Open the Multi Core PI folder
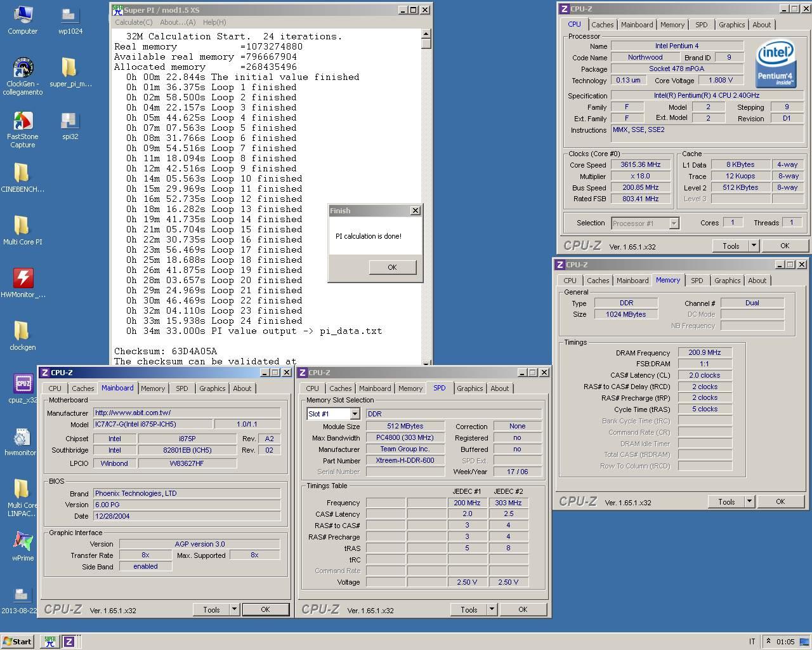Screen dimensions: 812x650 (x=22, y=230)
